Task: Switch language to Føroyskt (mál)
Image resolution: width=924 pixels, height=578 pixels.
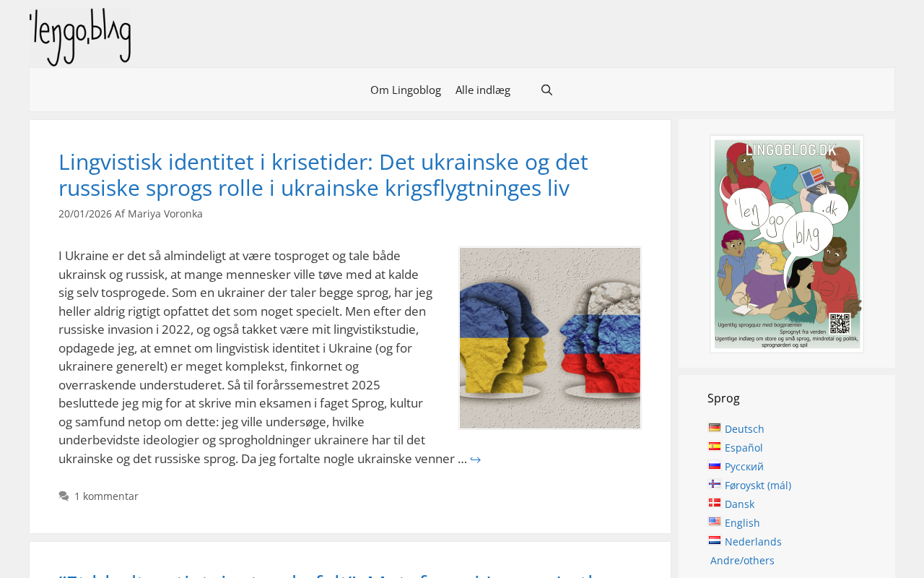Action: [758, 486]
